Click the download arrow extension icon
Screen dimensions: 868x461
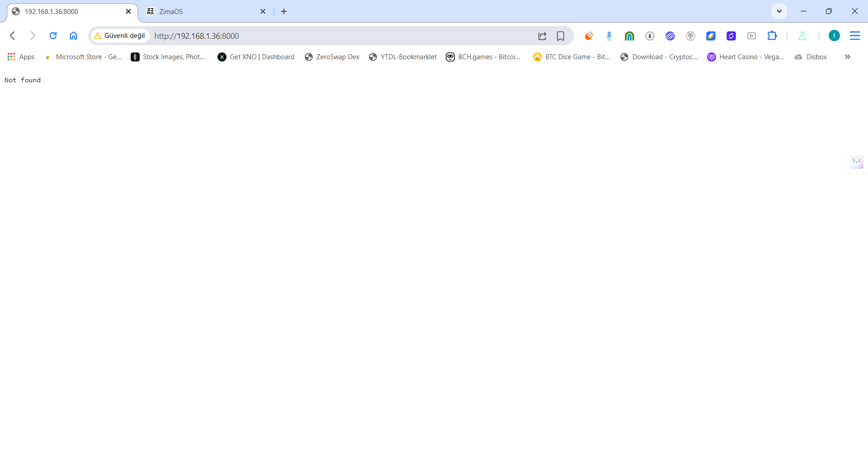(x=650, y=36)
